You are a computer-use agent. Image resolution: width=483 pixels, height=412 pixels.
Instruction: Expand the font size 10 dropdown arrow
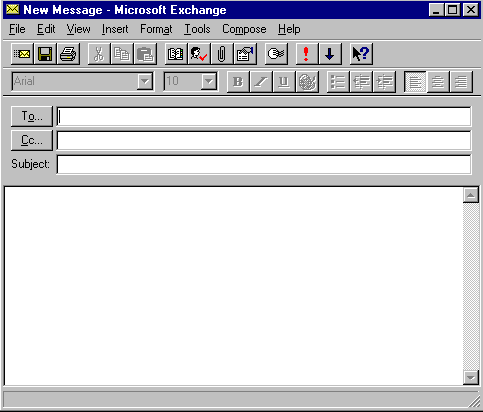209,81
